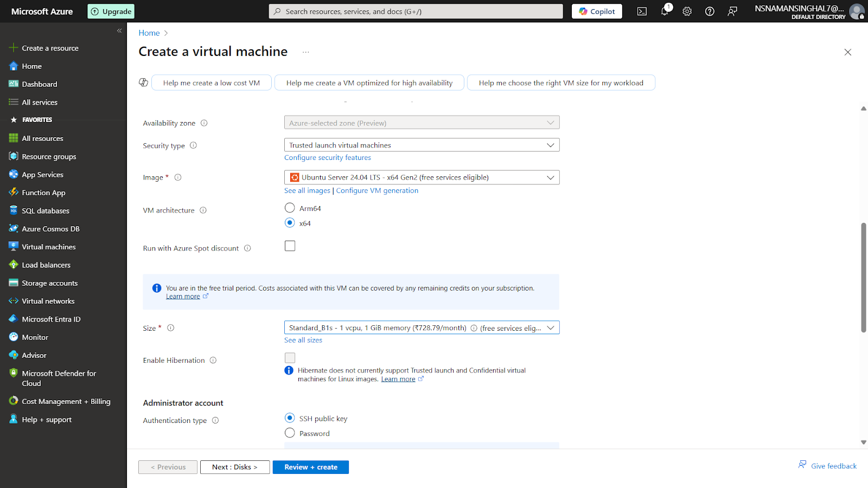Open Virtual machines in the sidebar
Viewport: 868px width, 488px height.
(x=48, y=247)
